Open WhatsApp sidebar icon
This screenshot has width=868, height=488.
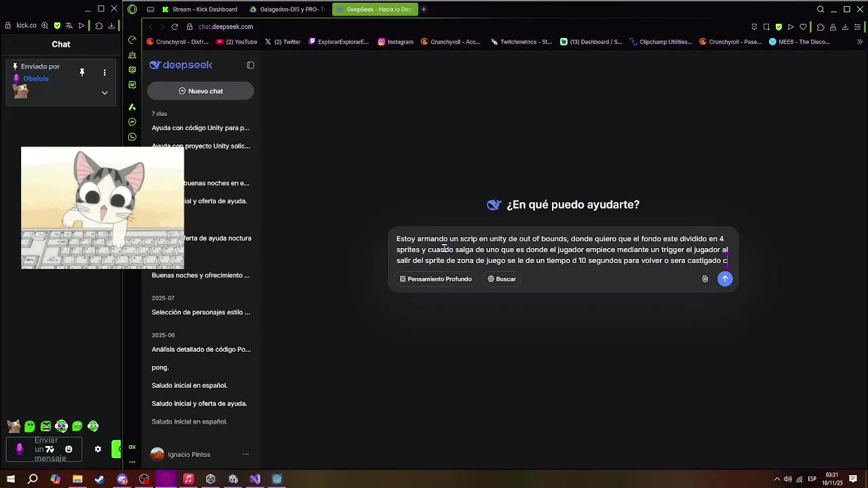point(132,137)
